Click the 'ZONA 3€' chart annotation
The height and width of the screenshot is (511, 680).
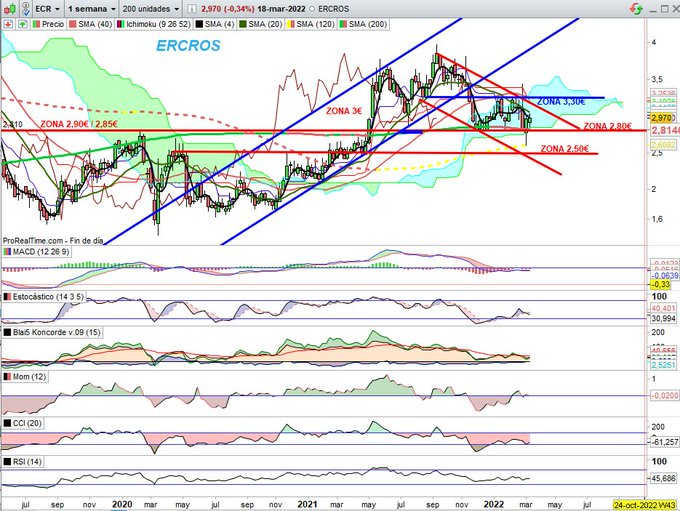pyautogui.click(x=344, y=111)
